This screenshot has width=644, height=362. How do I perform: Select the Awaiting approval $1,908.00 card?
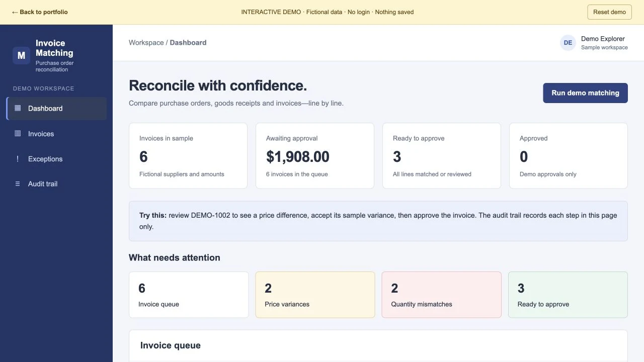tap(315, 156)
